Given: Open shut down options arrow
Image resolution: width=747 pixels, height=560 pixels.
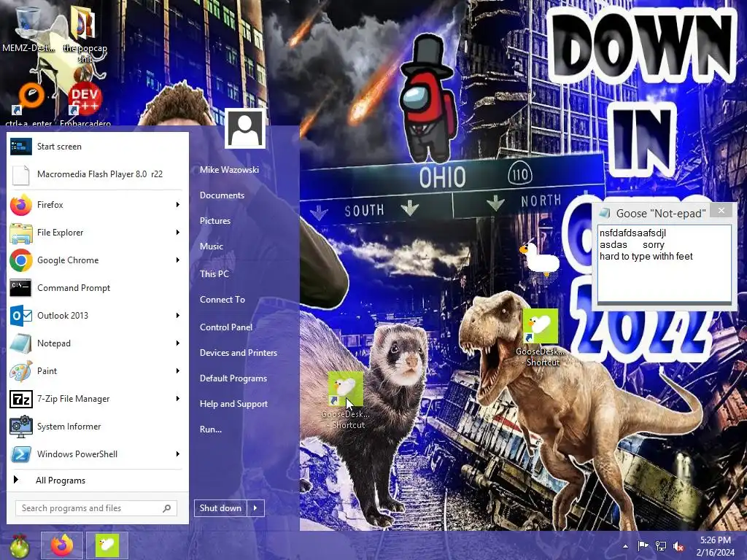Looking at the screenshot, I should click(x=256, y=508).
